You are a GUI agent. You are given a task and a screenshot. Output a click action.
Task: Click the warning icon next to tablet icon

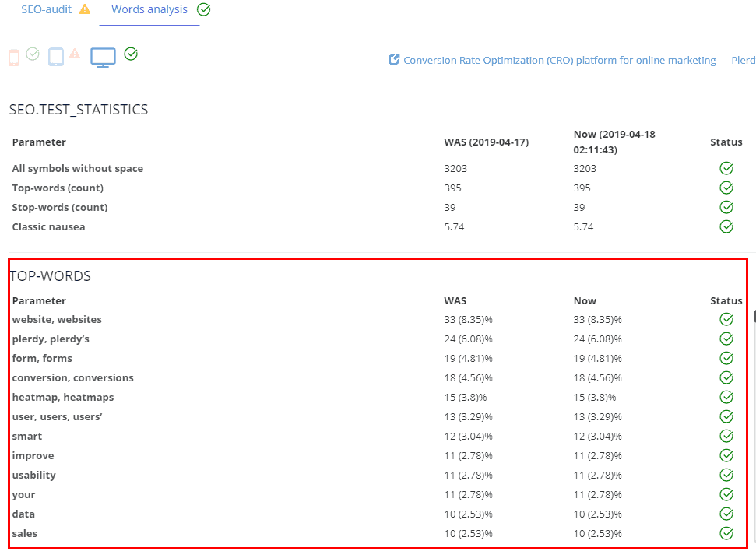pyautogui.click(x=75, y=53)
